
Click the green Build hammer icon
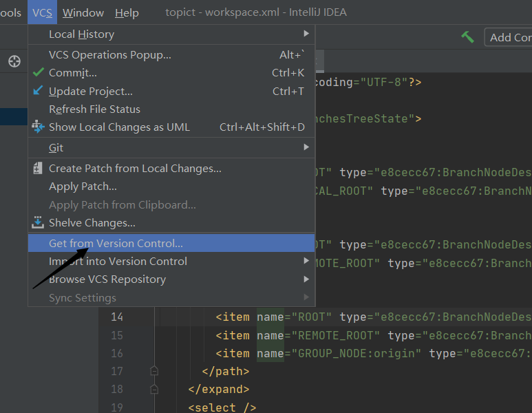(468, 37)
